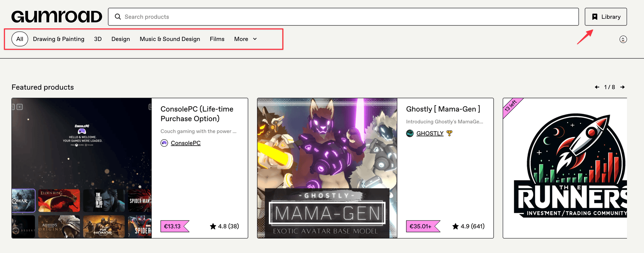Open ConsolePC (Life-time Purchase Option) title
Image resolution: width=644 pixels, height=253 pixels.
(197, 114)
